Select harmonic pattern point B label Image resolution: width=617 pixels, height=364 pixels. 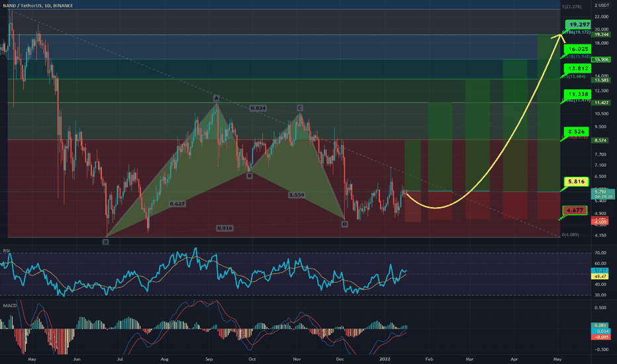tap(250, 176)
